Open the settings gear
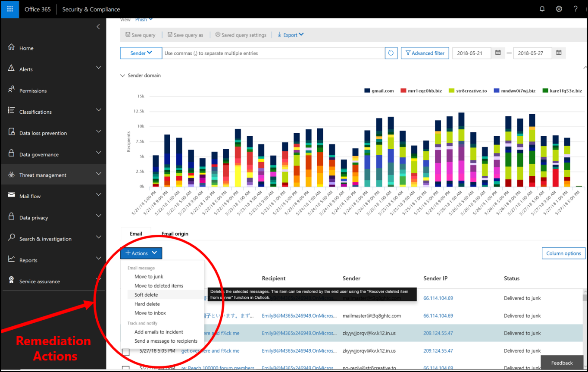Viewport: 588px width, 372px height. coord(559,9)
